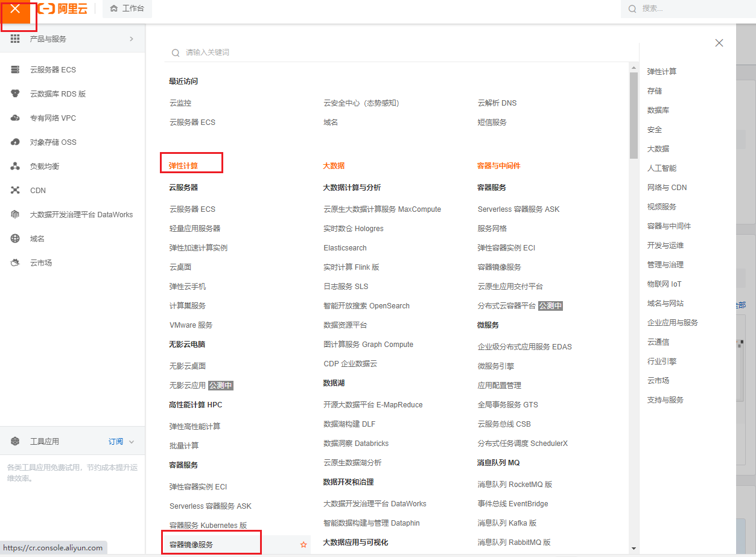Image resolution: width=756 pixels, height=557 pixels.
Task: Click the 云数据库 RDS 版 sidebar icon
Action: click(x=16, y=94)
